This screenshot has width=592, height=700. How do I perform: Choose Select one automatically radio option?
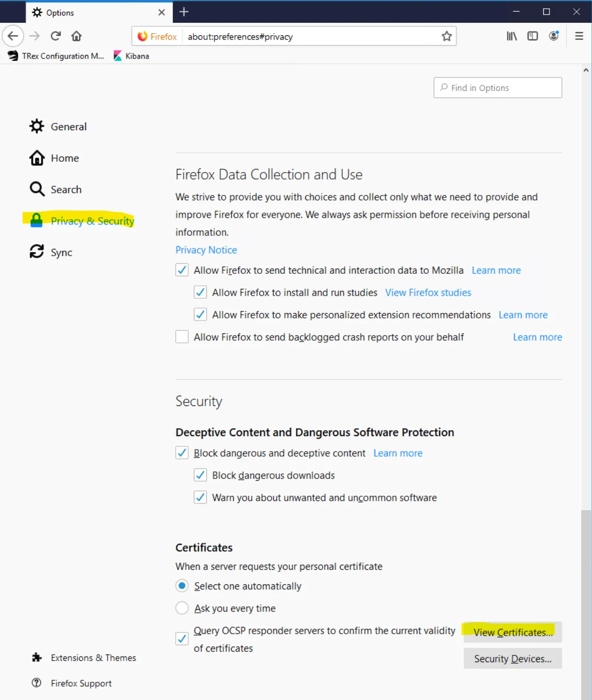click(x=182, y=586)
